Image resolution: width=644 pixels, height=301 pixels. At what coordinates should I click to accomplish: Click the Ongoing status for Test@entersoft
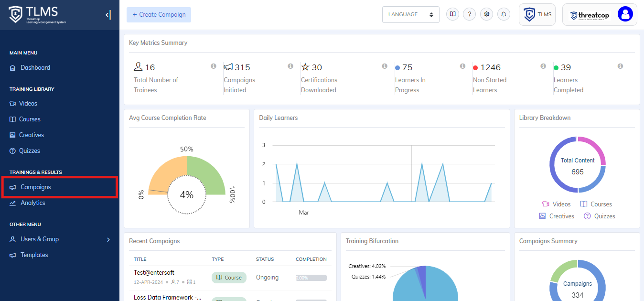(x=267, y=278)
